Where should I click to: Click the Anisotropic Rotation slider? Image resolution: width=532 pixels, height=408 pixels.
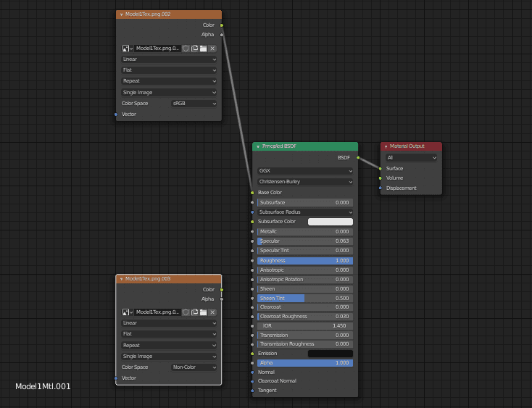305,280
